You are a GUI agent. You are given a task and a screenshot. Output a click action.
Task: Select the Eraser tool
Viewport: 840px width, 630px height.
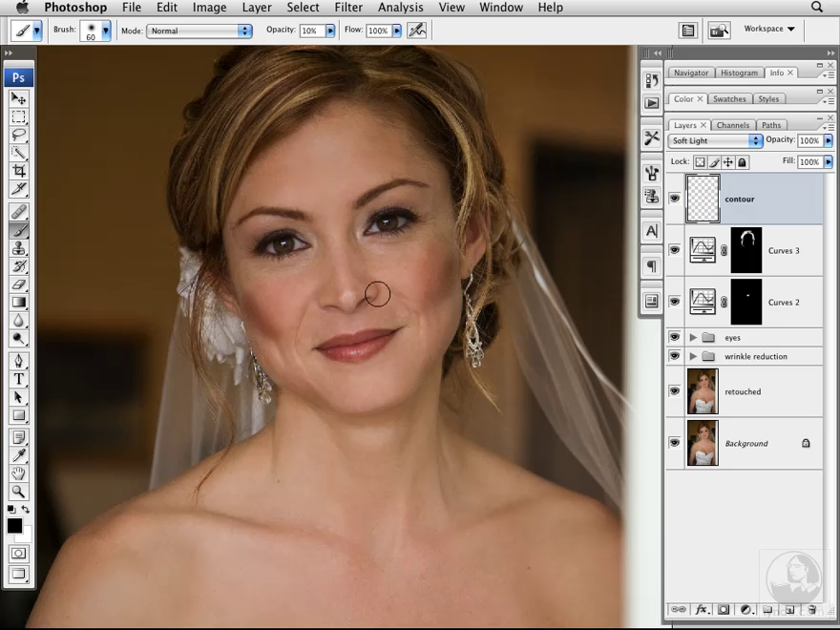pyautogui.click(x=19, y=284)
